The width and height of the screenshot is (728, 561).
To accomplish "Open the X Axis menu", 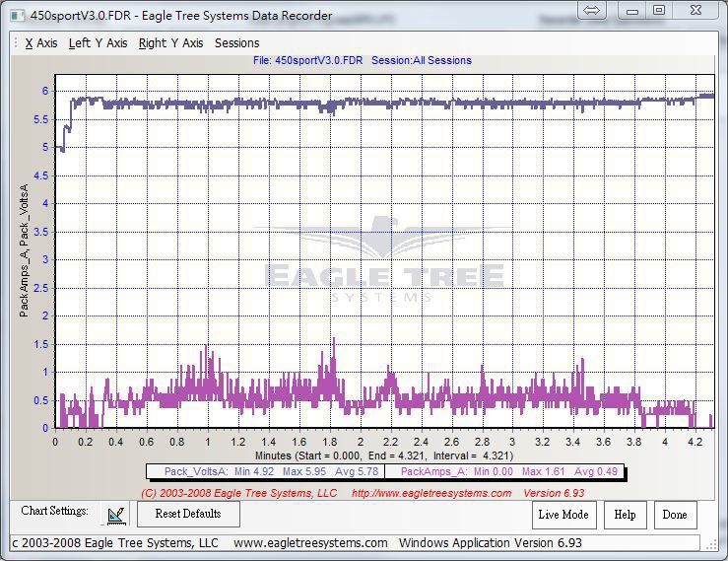I will [x=41, y=43].
